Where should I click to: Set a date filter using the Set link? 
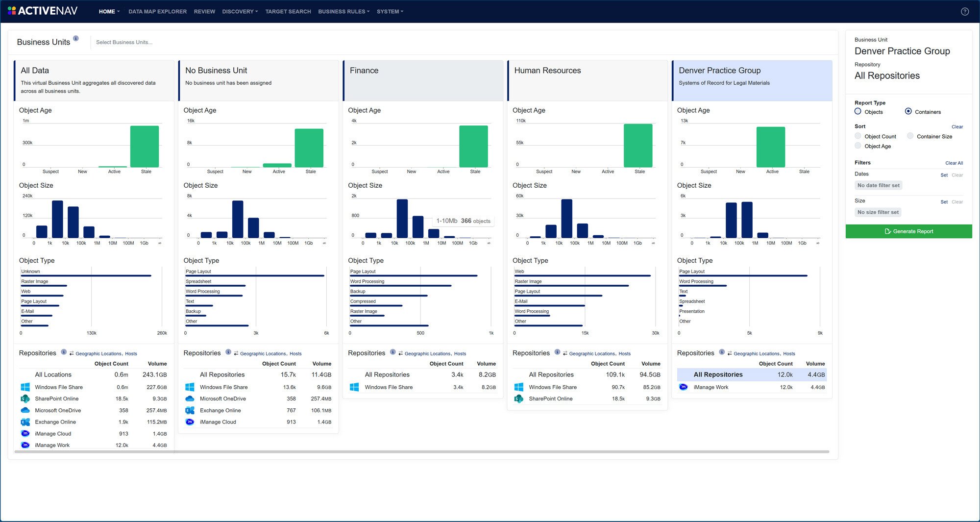pos(944,175)
